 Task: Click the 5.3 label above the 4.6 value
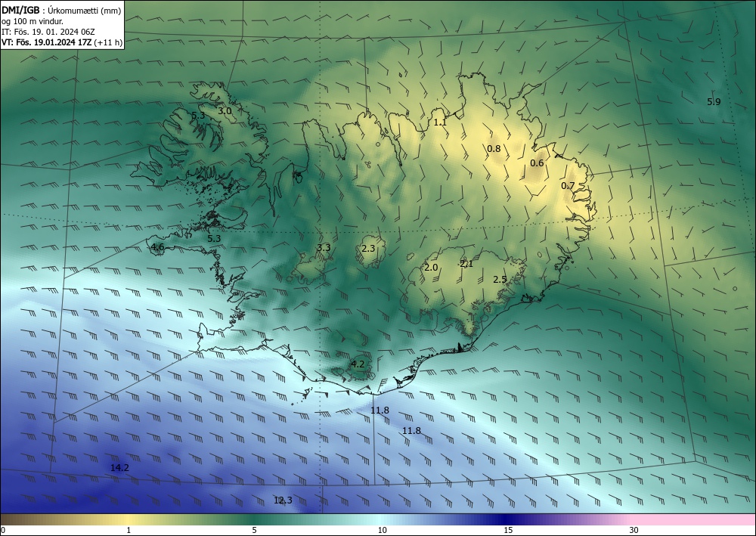pyautogui.click(x=214, y=238)
